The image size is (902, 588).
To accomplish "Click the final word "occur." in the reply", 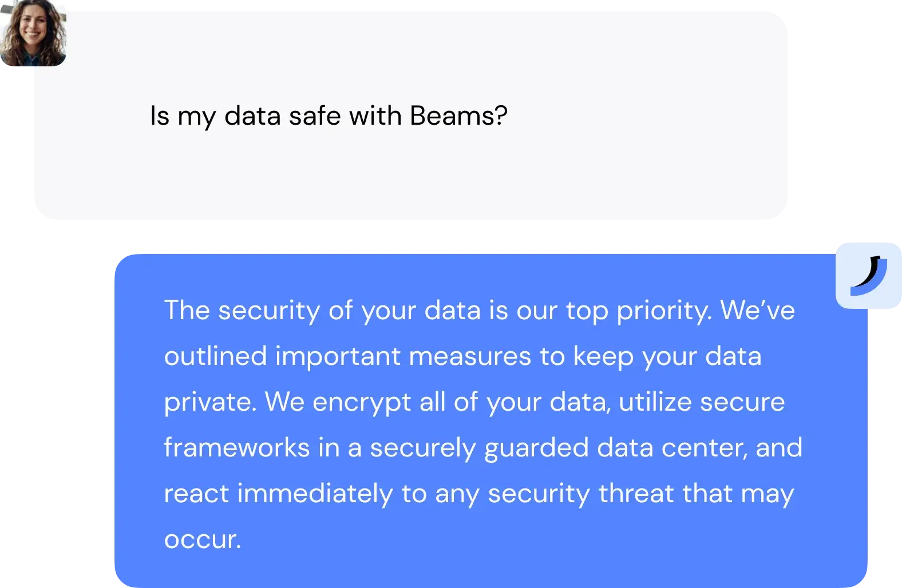I will 203,539.
